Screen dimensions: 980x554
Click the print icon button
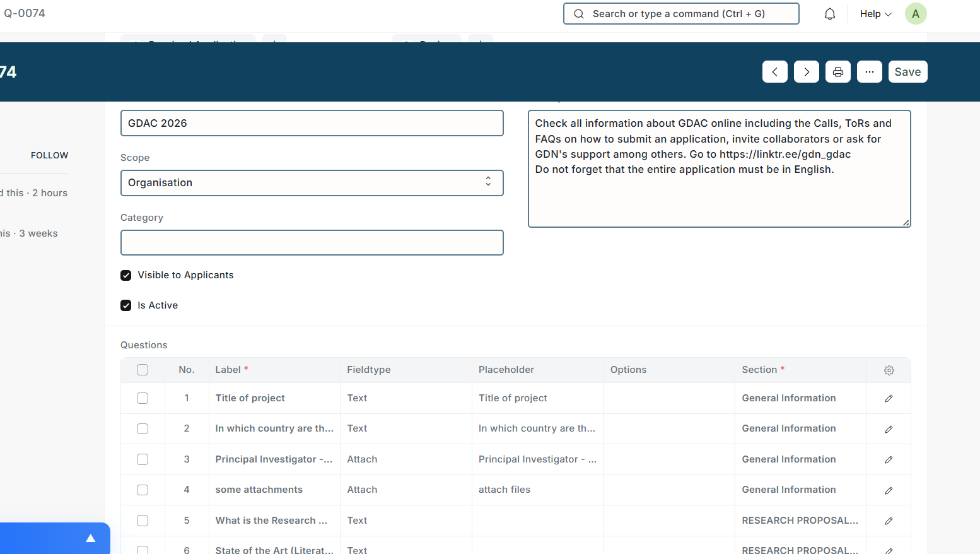coord(837,72)
